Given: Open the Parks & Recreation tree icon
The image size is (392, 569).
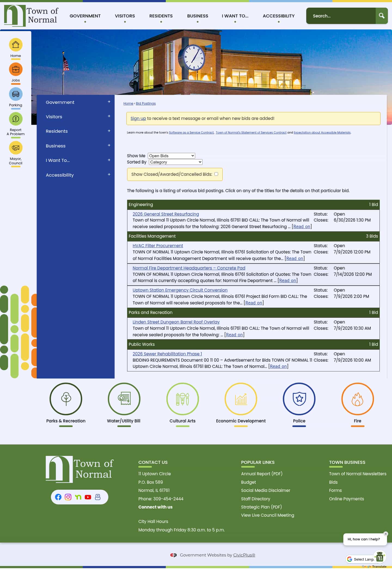Looking at the screenshot, I should tap(66, 399).
